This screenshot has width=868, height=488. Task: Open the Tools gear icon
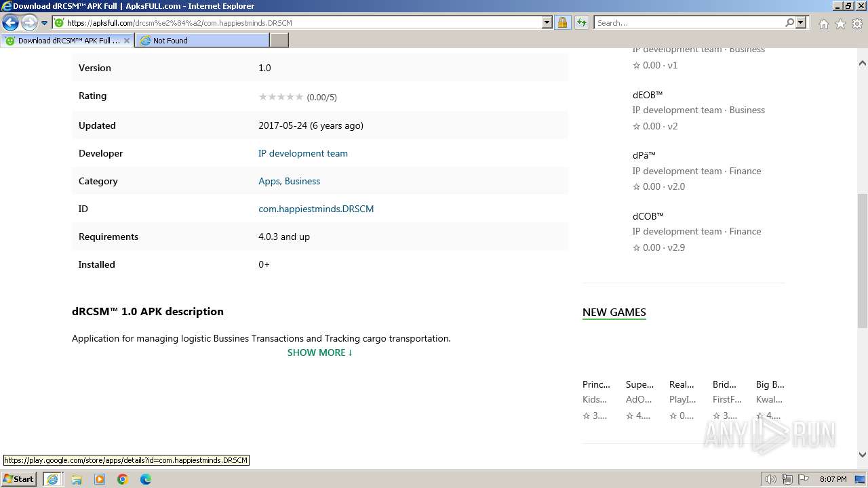tap(856, 24)
